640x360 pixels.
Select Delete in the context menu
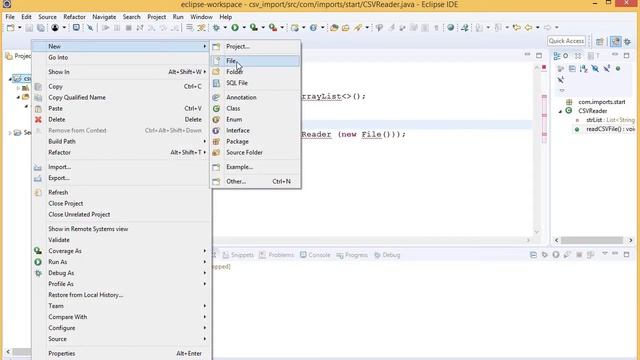pyautogui.click(x=122, y=120)
